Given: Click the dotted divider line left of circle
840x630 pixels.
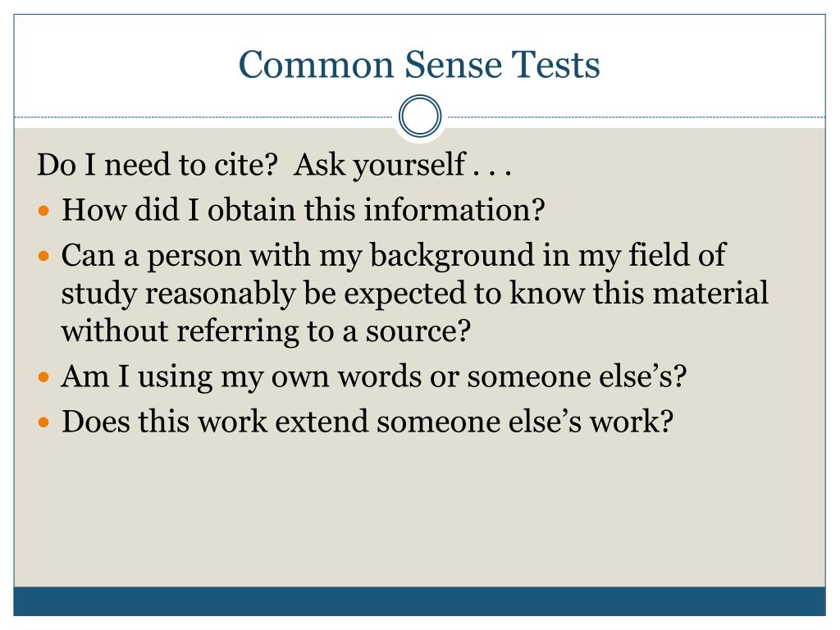Looking at the screenshot, I should [x=203, y=116].
